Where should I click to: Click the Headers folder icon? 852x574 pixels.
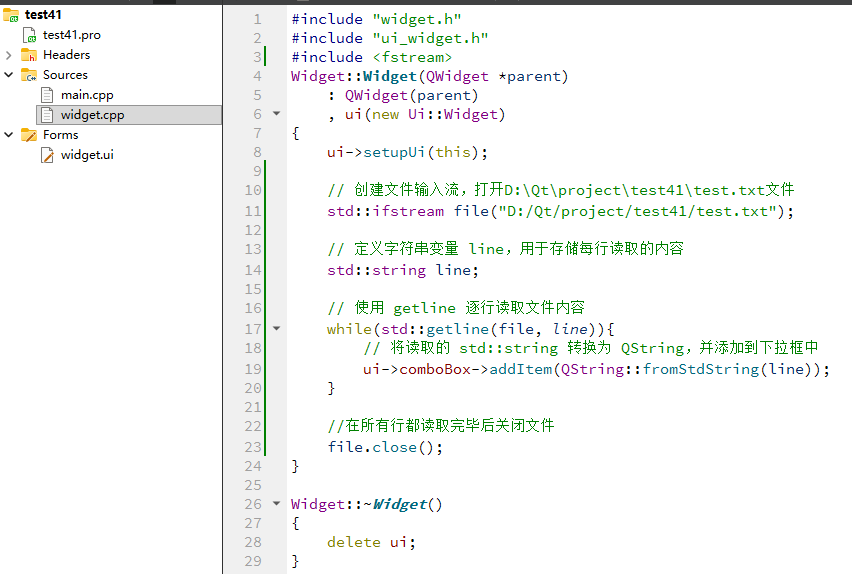[x=29, y=55]
